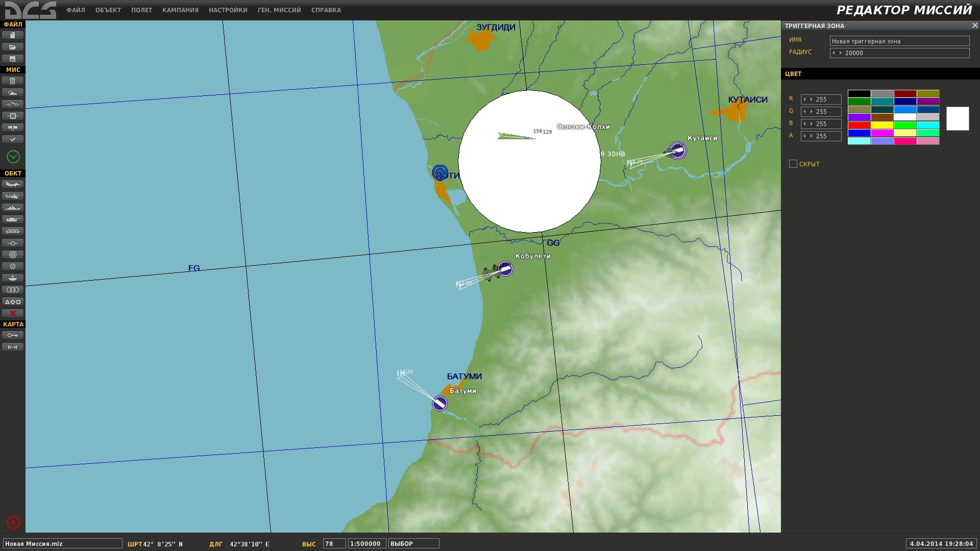Click the ШРТ latitude readout 42° 8'25'' N
The height and width of the screenshot is (551, 980).
(x=155, y=544)
